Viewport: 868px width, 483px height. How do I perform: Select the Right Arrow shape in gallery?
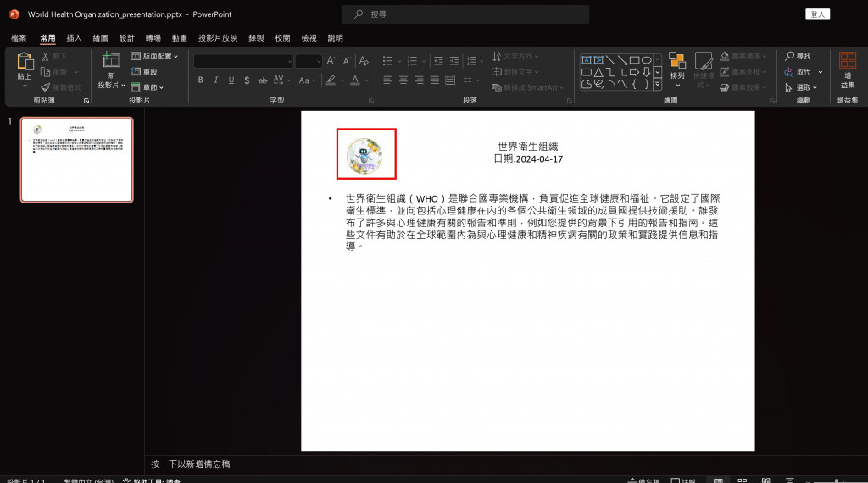click(x=634, y=72)
